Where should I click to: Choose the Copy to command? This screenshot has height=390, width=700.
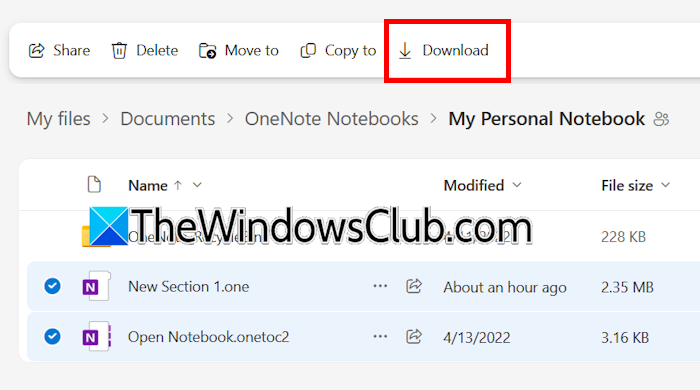(338, 50)
